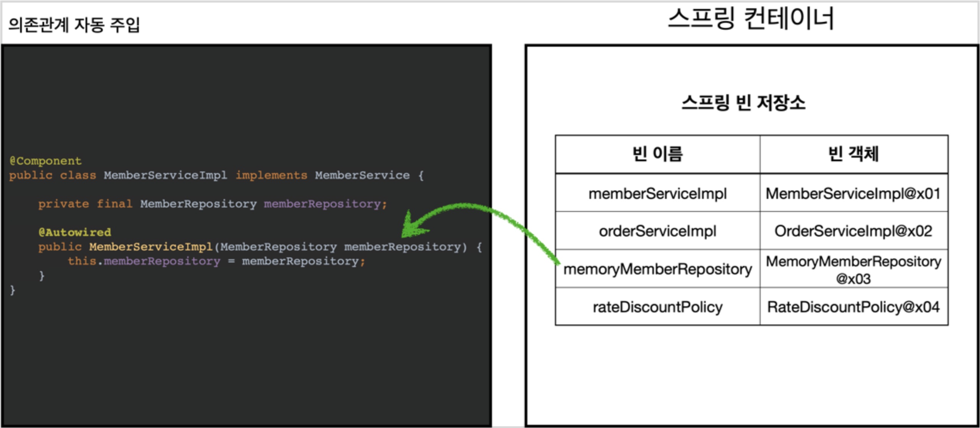Click the green arrow head
Viewport: 980px width, 428px height.
411,228
